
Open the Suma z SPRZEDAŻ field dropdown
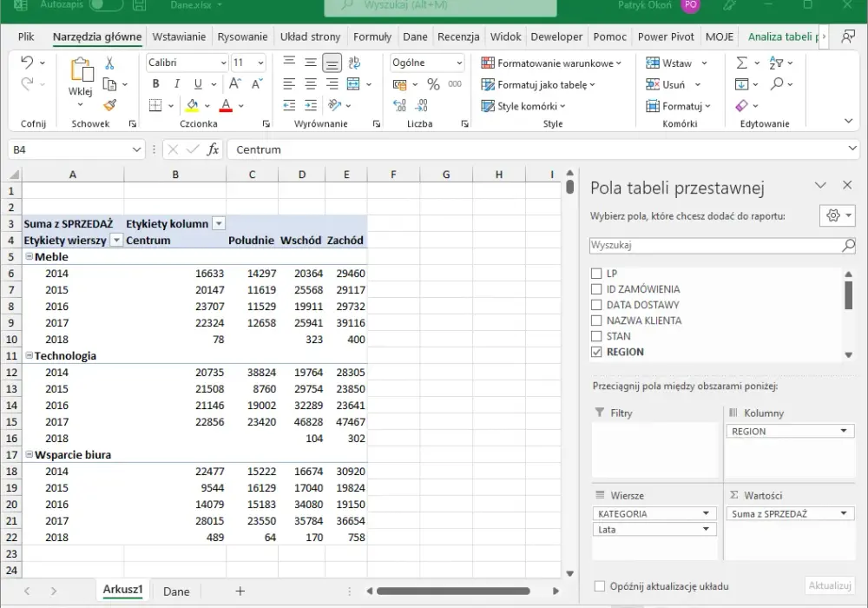[x=844, y=513]
